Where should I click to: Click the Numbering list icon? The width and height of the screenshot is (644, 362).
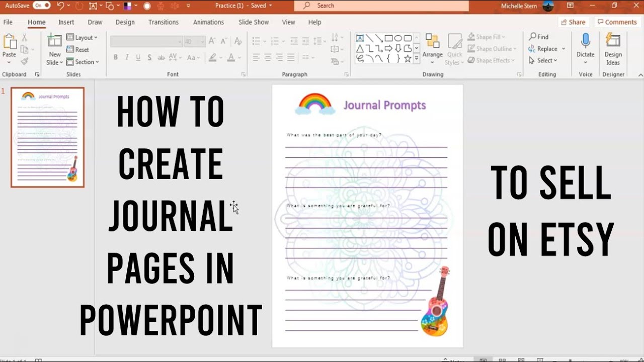click(276, 41)
